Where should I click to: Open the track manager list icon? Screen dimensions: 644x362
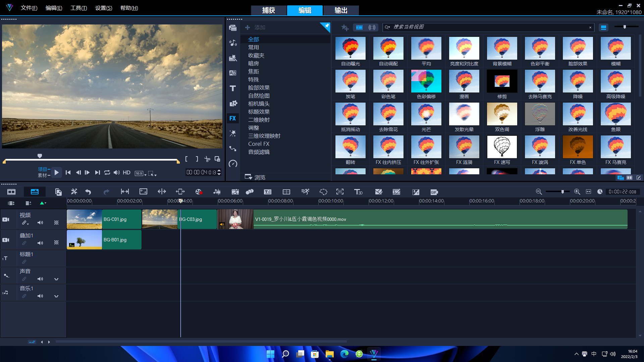click(x=28, y=203)
